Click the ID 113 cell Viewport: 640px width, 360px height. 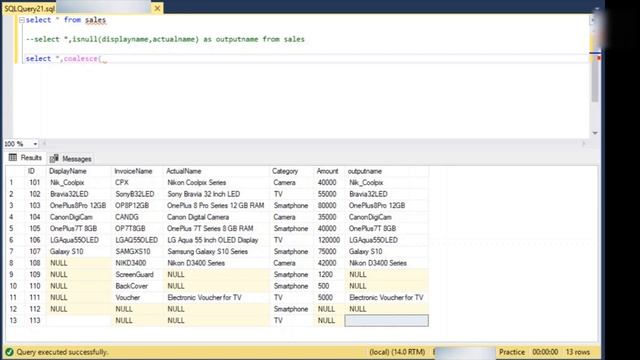36,320
